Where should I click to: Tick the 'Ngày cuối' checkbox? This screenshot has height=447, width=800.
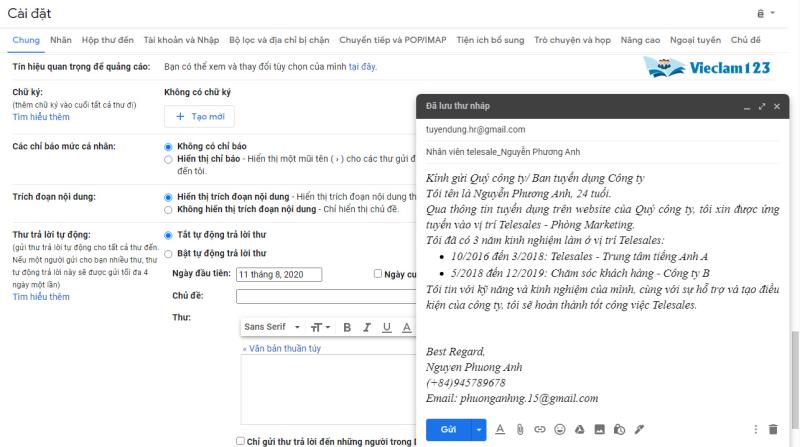point(378,274)
